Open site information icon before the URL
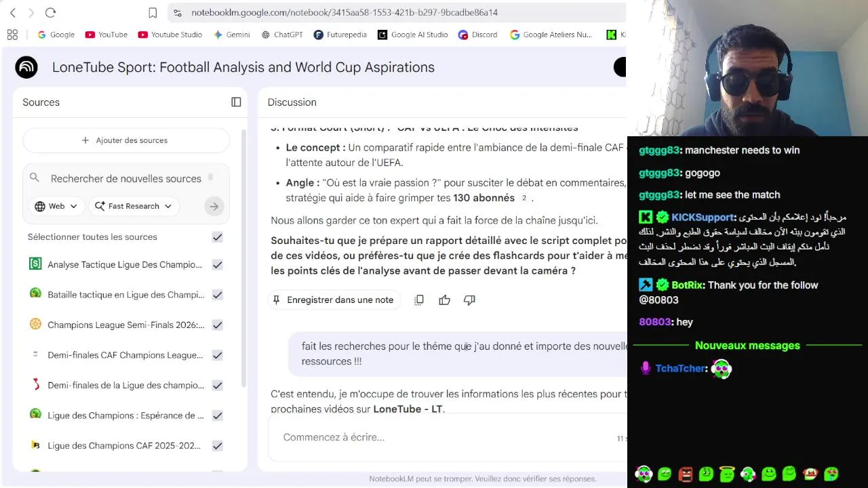 pos(178,13)
